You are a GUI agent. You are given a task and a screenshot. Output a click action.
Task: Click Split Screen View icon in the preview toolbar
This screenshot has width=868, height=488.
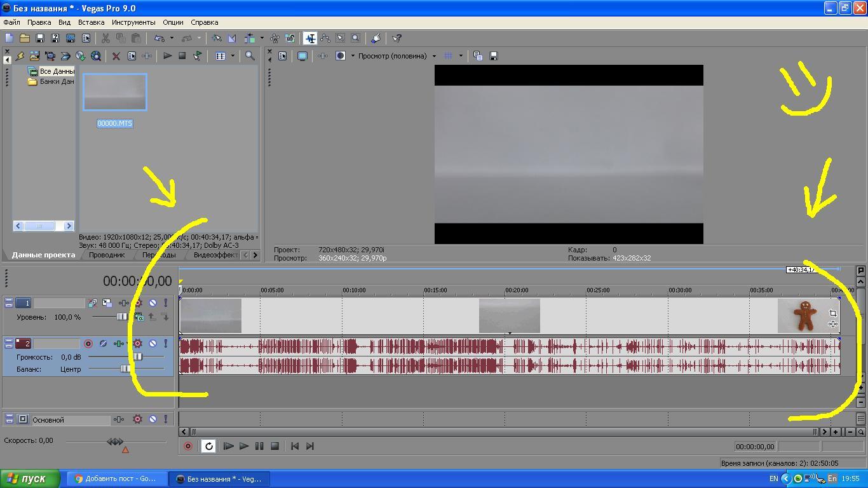pyautogui.click(x=341, y=56)
